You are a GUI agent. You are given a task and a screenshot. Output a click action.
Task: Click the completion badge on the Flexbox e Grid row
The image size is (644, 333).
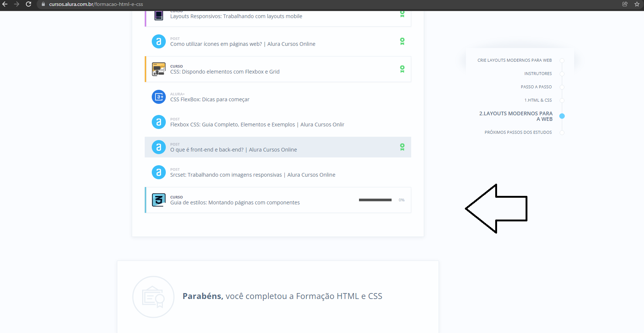tap(402, 69)
